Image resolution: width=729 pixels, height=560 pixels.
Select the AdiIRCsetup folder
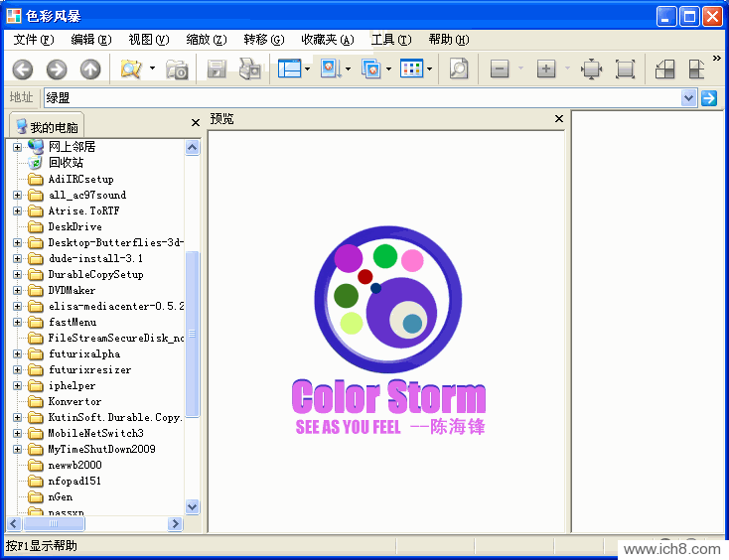pos(80,179)
